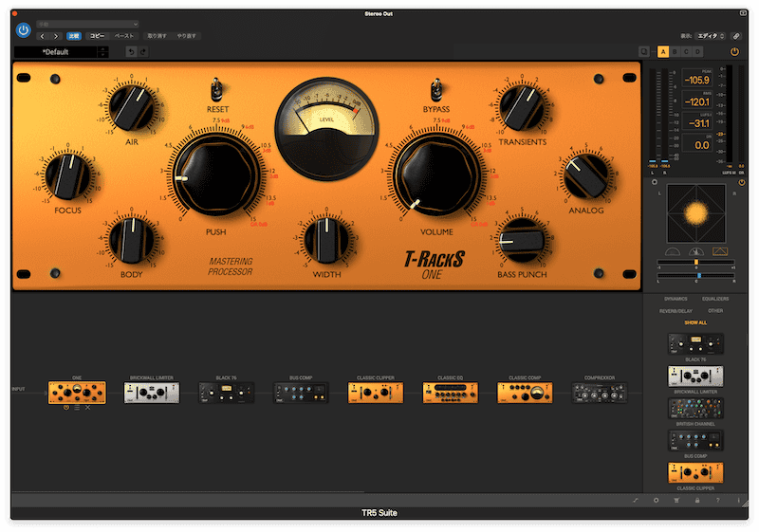The image size is (759, 532).
Task: Select the ONE module in the chain
Action: coord(77,393)
